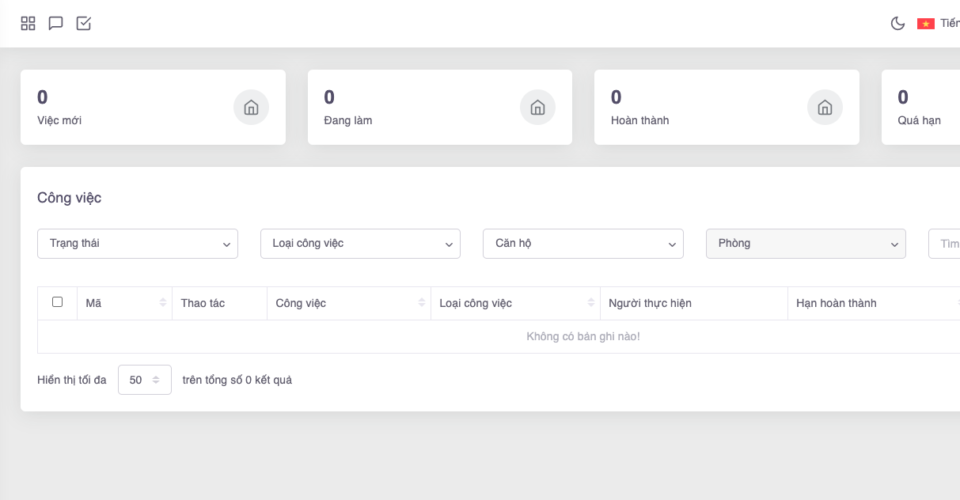The image size is (960, 500).
Task: Open the Phòng filter dropdown
Action: [805, 244]
